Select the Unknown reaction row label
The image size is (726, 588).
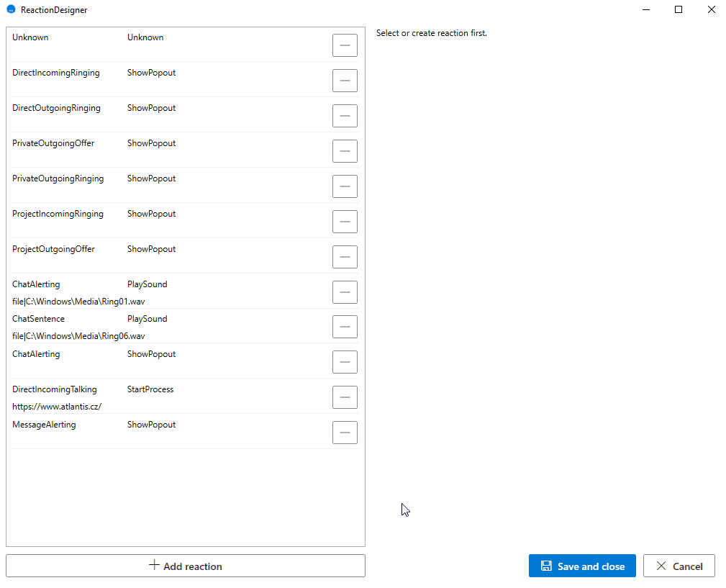click(x=30, y=37)
